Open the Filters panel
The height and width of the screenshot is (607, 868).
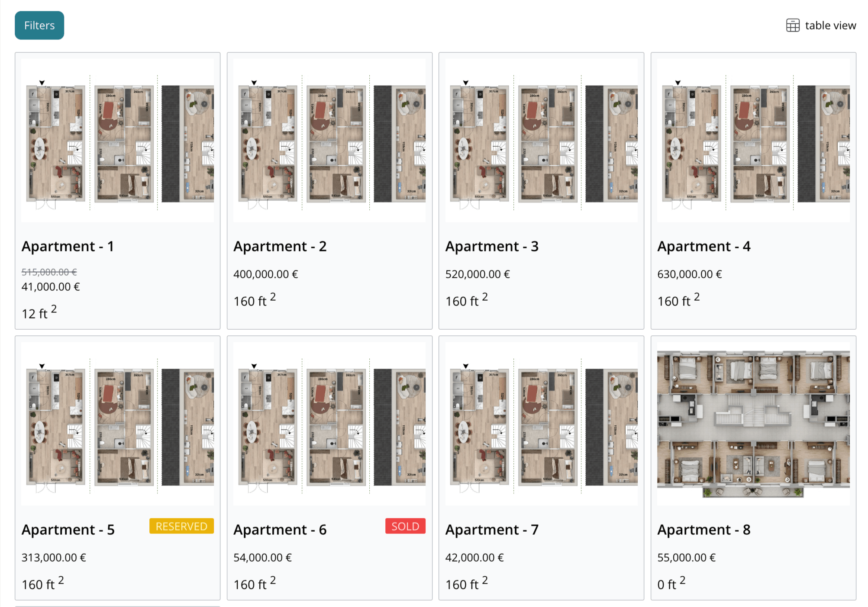pos(39,26)
